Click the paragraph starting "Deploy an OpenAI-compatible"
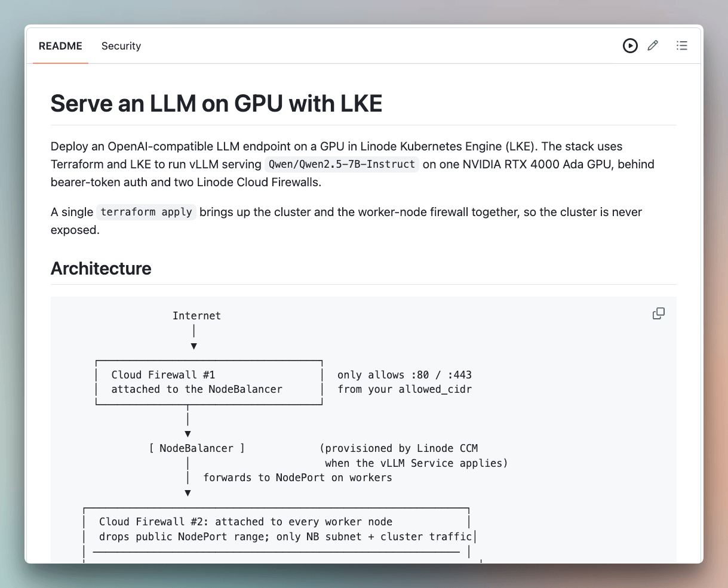The image size is (728, 588). (x=352, y=164)
